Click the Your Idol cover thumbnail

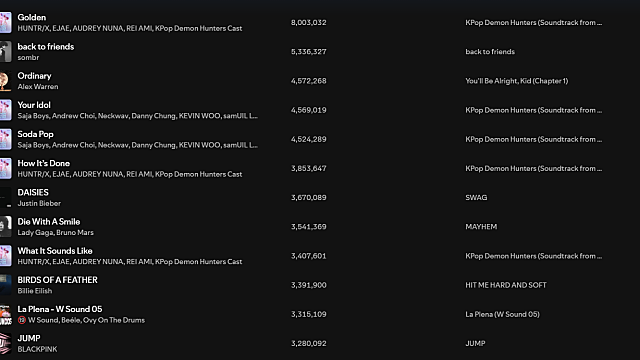[x=6, y=110]
